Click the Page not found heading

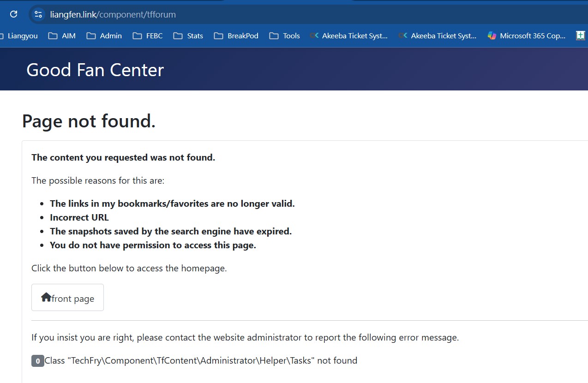89,121
